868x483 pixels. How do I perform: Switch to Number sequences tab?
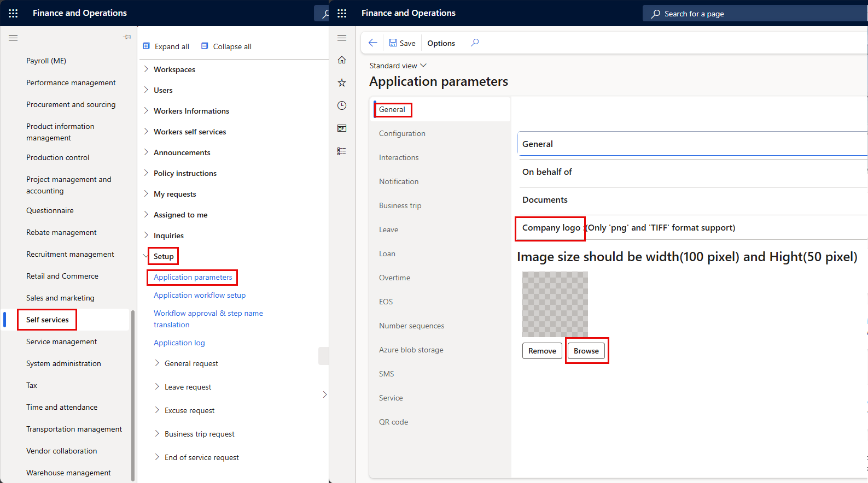point(440,326)
